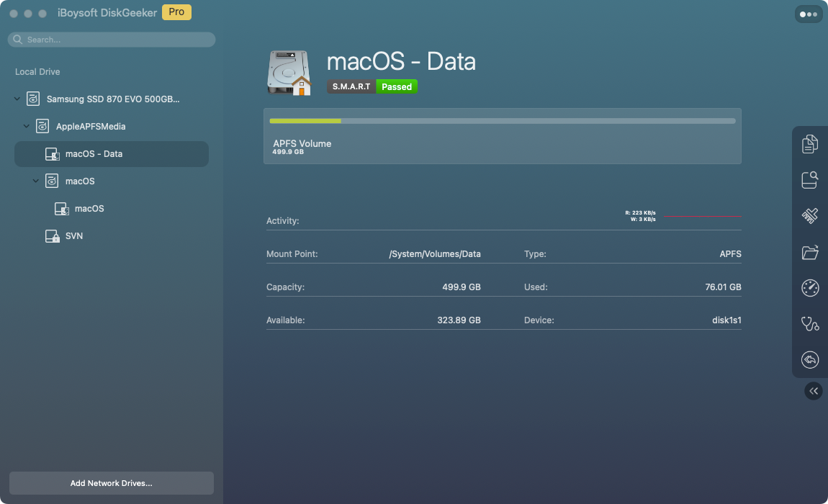This screenshot has height=504, width=828.
Task: Click the Add Network Drives button
Action: click(x=112, y=483)
